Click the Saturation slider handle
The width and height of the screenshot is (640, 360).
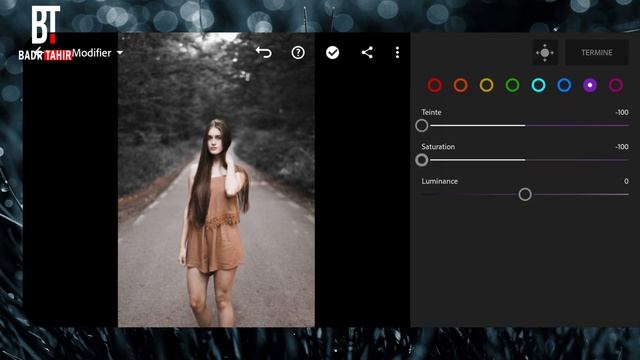click(422, 160)
